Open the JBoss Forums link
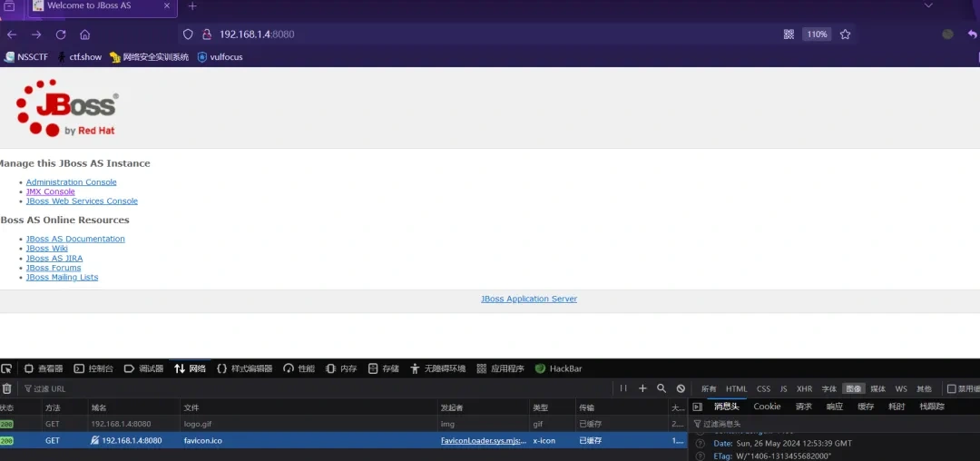 pos(54,268)
